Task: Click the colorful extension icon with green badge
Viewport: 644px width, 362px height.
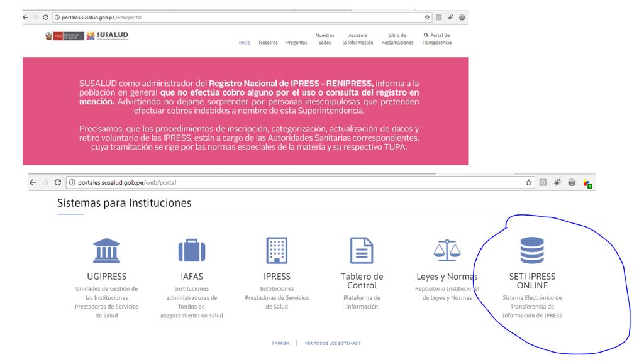Action: [x=587, y=184]
